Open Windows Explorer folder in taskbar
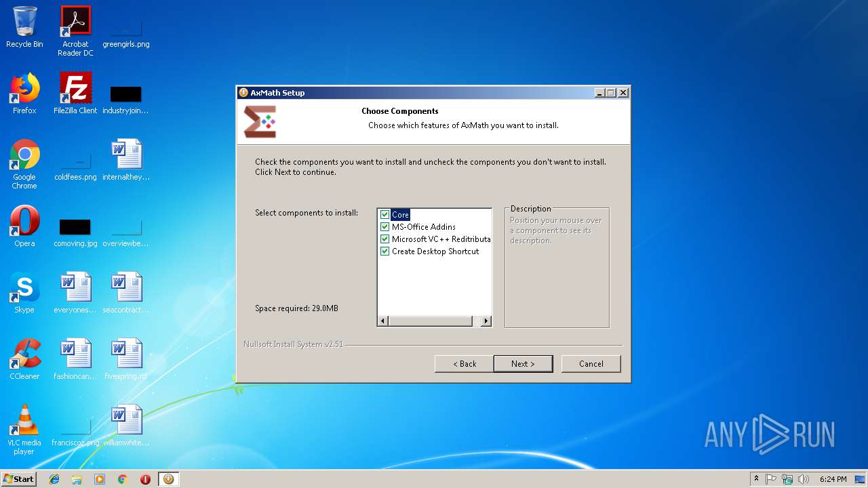Image resolution: width=868 pixels, height=488 pixels. pos(77,479)
